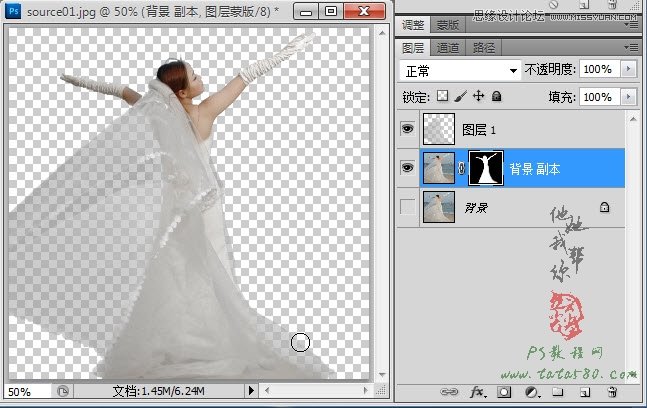Show the 背景 layer visibility box

coord(408,207)
